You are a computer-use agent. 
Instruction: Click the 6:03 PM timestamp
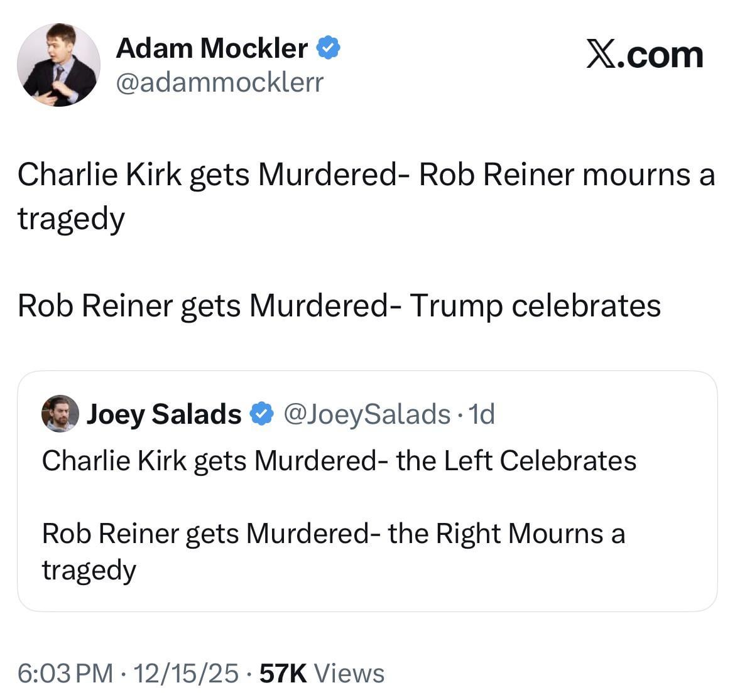coord(65,673)
